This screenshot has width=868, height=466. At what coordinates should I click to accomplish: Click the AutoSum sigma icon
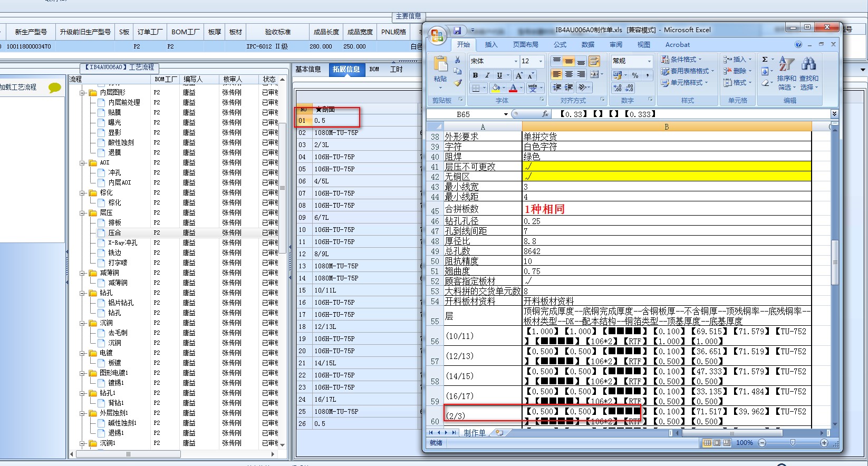[x=765, y=59]
